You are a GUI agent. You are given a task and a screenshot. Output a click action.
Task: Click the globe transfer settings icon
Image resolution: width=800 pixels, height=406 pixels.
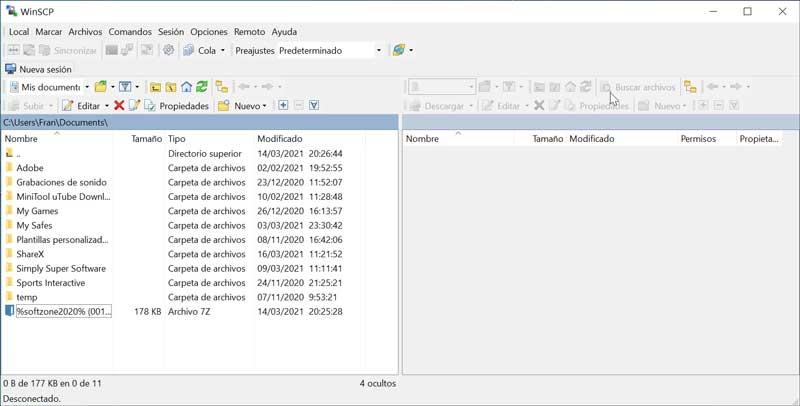pos(398,50)
